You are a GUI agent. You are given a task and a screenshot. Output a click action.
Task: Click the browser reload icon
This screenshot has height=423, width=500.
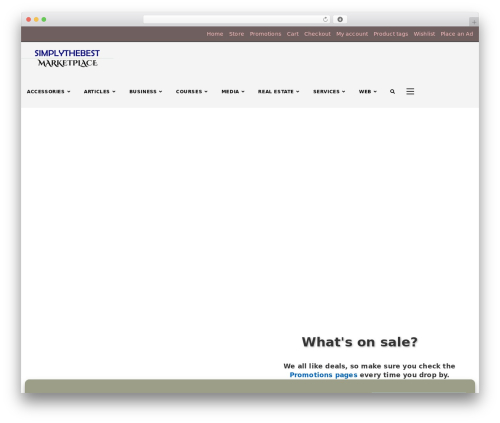tap(325, 19)
